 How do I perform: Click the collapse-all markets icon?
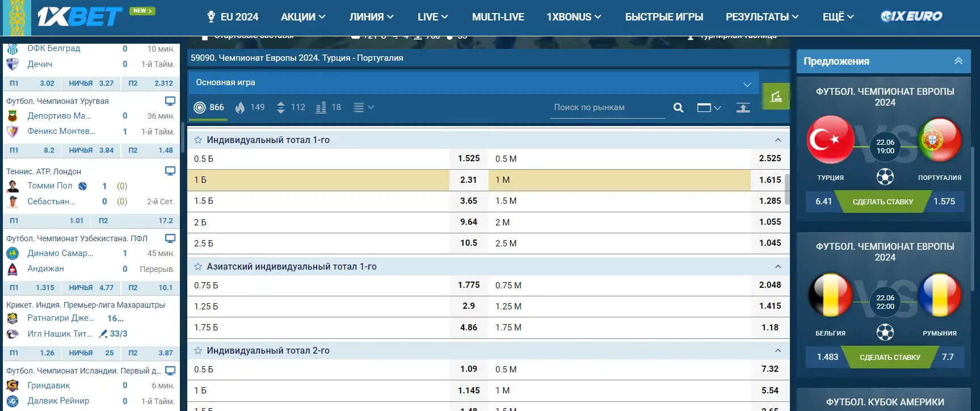tap(743, 108)
